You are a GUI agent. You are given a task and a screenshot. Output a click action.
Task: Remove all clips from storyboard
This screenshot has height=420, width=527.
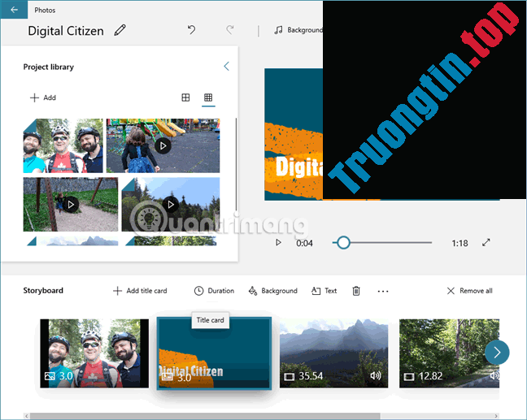(x=469, y=291)
